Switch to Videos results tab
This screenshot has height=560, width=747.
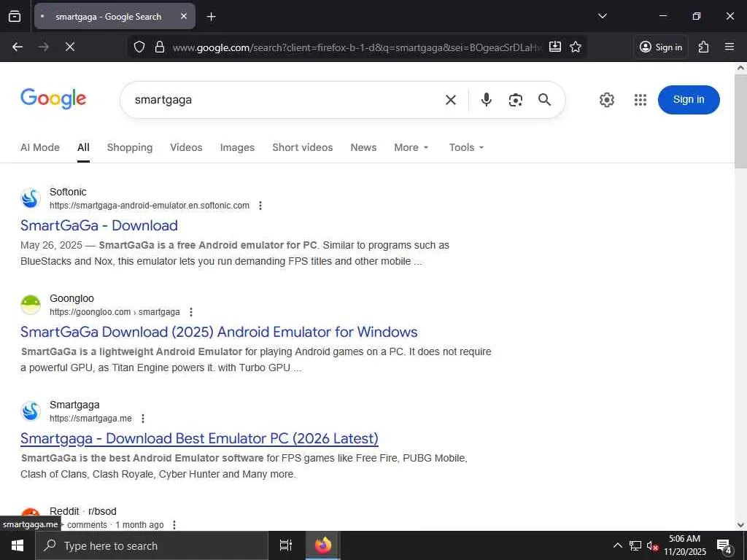click(x=186, y=147)
